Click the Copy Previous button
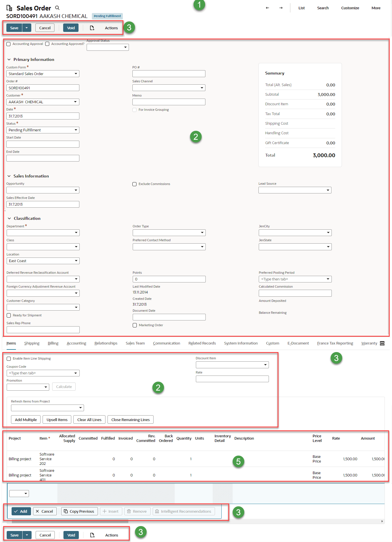392x542 pixels. tap(79, 511)
